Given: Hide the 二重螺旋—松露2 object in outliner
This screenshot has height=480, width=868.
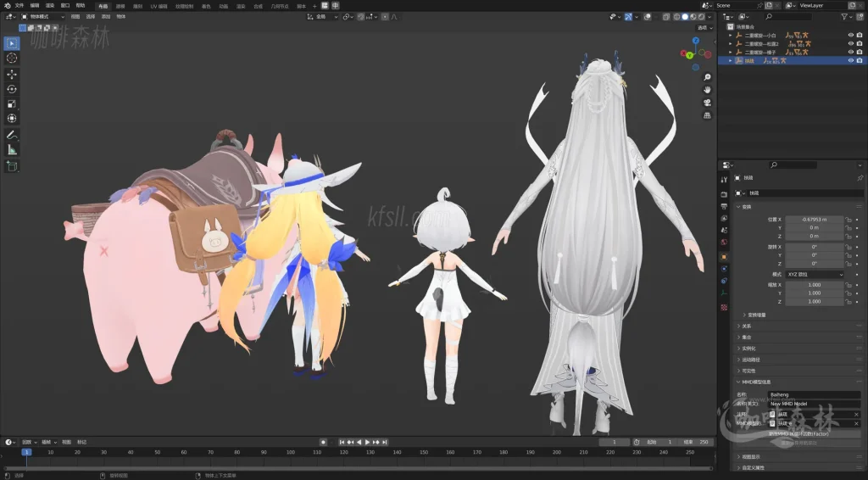Looking at the screenshot, I should pos(851,43).
